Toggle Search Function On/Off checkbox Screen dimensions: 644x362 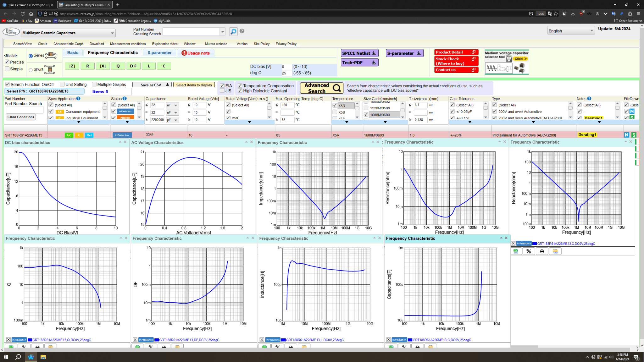[8, 85]
